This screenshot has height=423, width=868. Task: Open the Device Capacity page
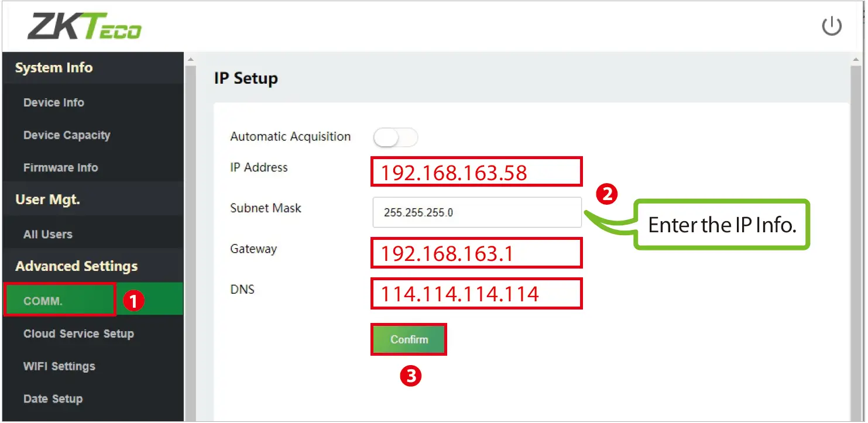point(67,135)
